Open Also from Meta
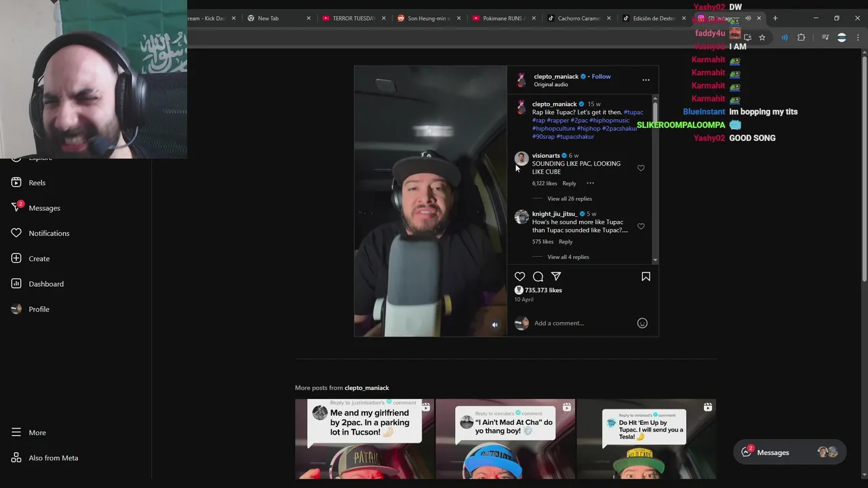This screenshot has width=868, height=488. (45, 457)
